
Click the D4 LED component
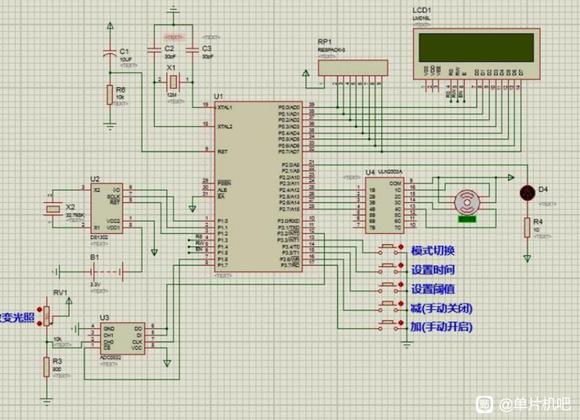(x=527, y=193)
